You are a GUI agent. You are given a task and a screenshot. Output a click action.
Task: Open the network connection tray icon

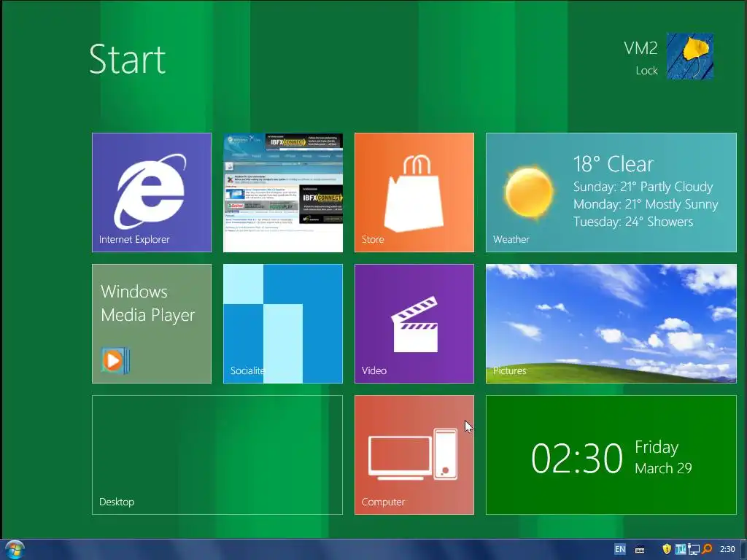click(x=694, y=550)
